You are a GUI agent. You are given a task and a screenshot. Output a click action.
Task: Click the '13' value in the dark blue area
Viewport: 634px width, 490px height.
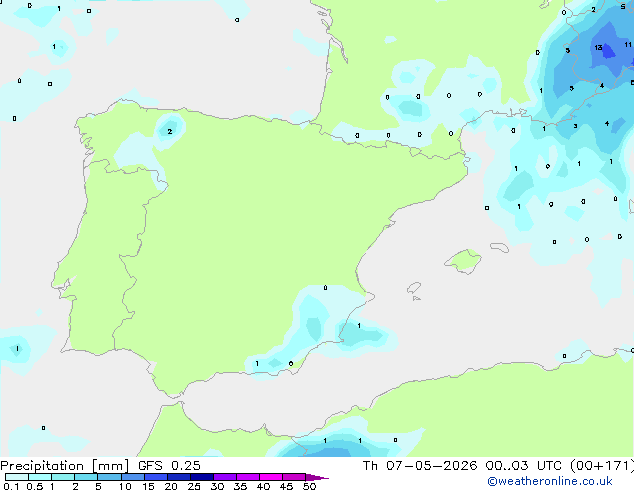598,48
